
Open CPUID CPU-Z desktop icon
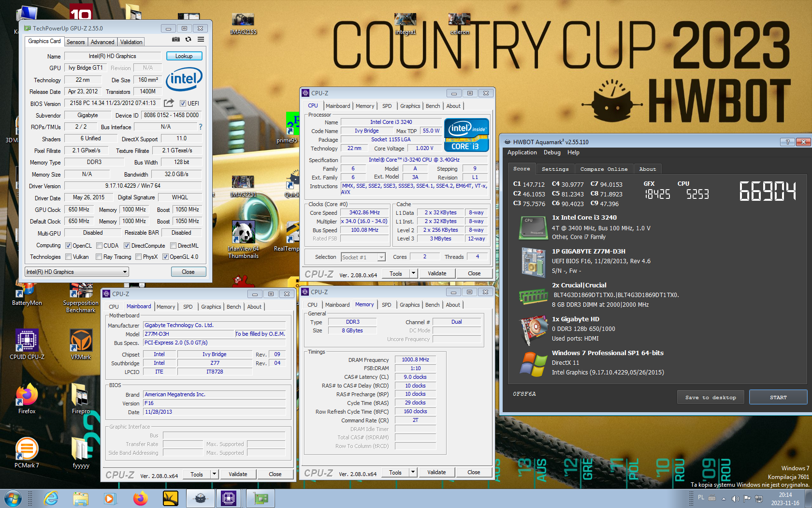click(27, 344)
